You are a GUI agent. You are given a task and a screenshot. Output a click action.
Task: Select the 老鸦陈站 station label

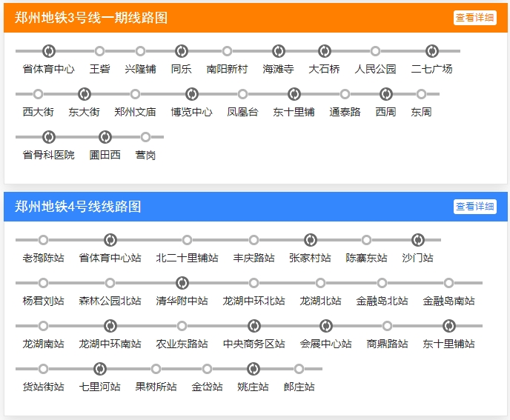(x=43, y=259)
